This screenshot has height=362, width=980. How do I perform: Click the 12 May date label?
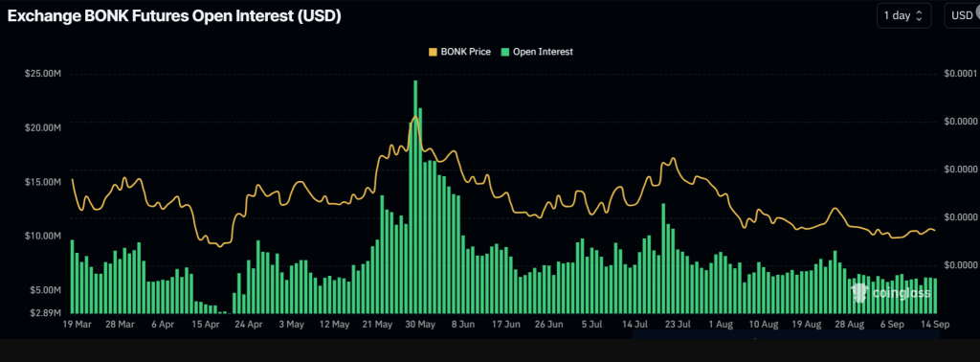(x=334, y=325)
